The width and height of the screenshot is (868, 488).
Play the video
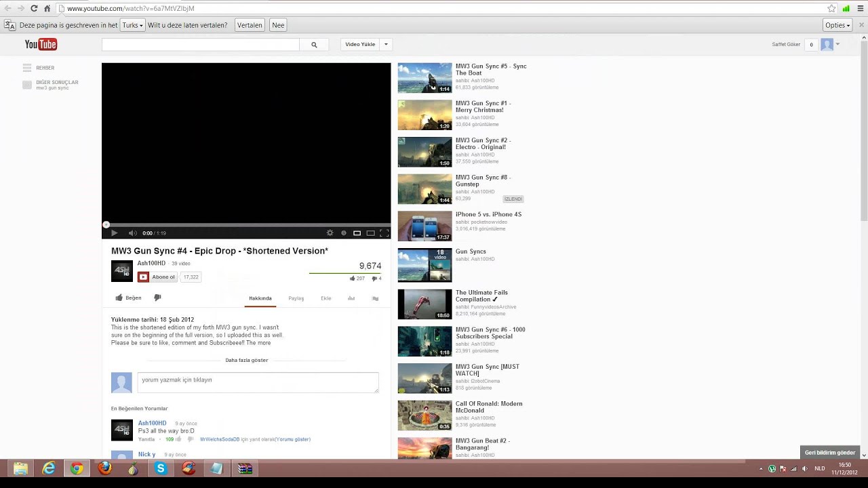pos(114,233)
